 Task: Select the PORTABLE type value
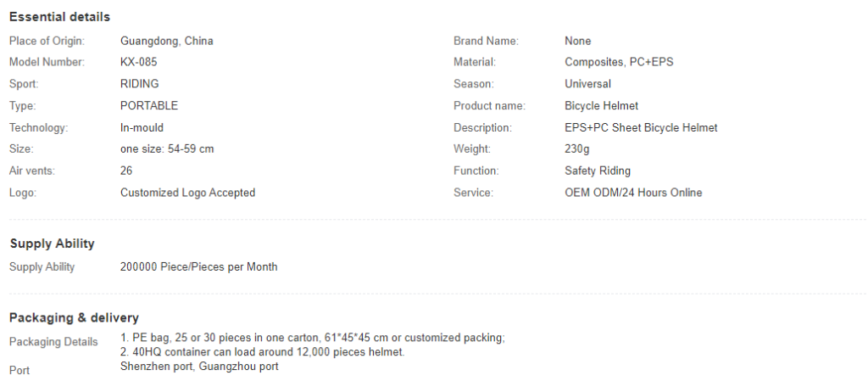(149, 106)
